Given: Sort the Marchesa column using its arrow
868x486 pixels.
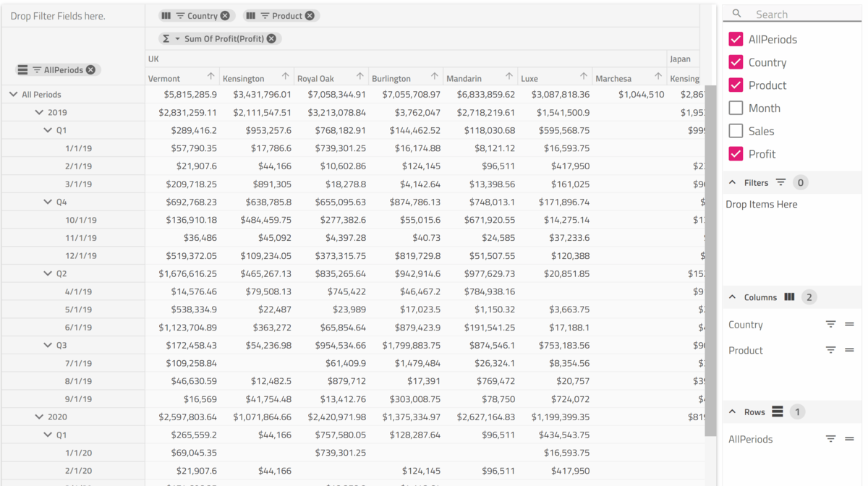Looking at the screenshot, I should point(658,77).
